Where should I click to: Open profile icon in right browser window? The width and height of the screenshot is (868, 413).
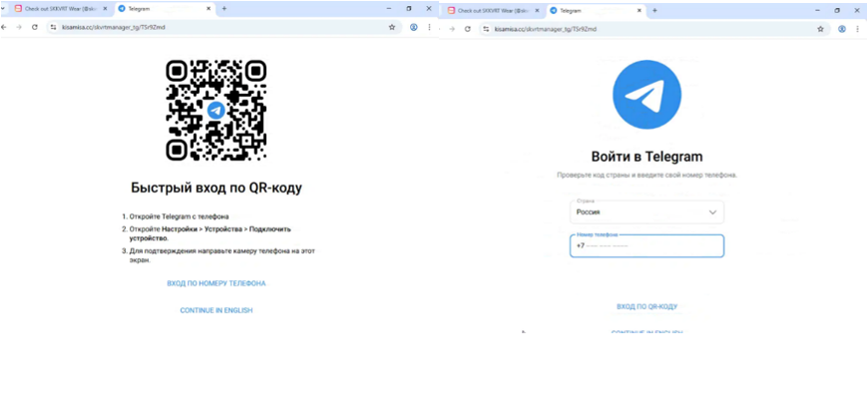click(842, 29)
